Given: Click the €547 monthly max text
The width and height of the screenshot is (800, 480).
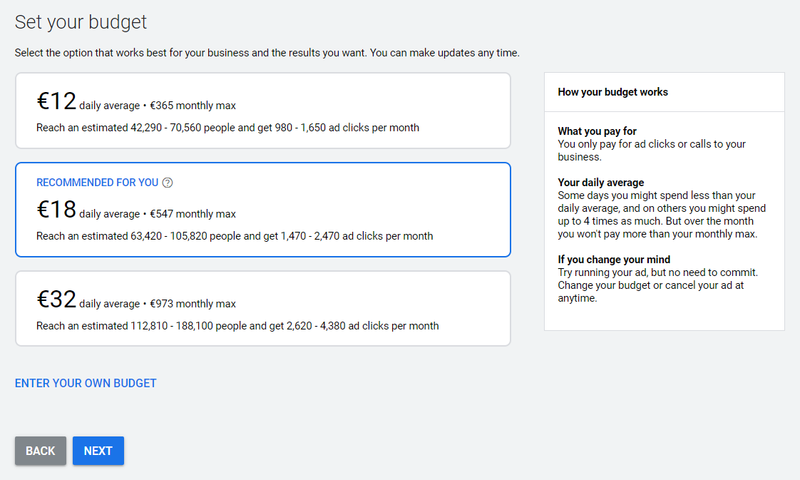Looking at the screenshot, I should pyautogui.click(x=193, y=214).
